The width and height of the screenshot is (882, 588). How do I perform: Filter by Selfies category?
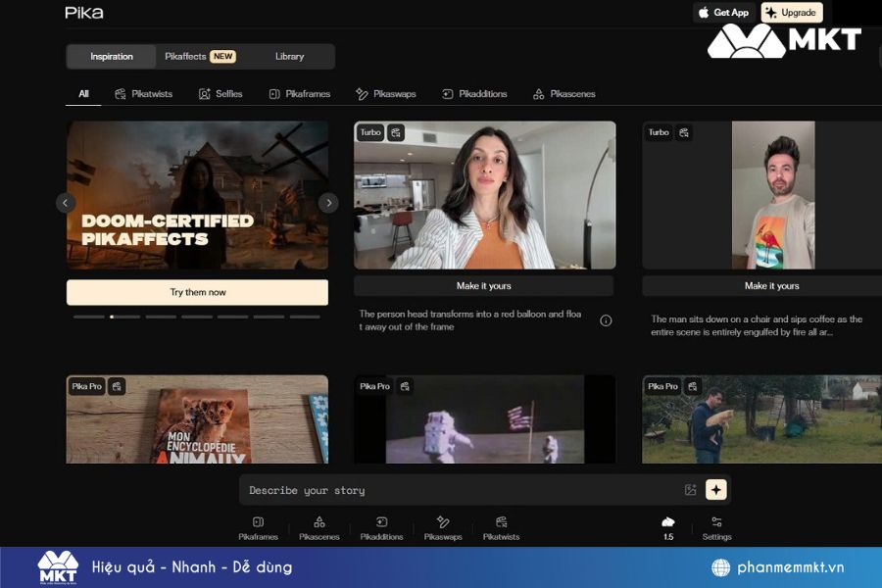click(x=220, y=93)
